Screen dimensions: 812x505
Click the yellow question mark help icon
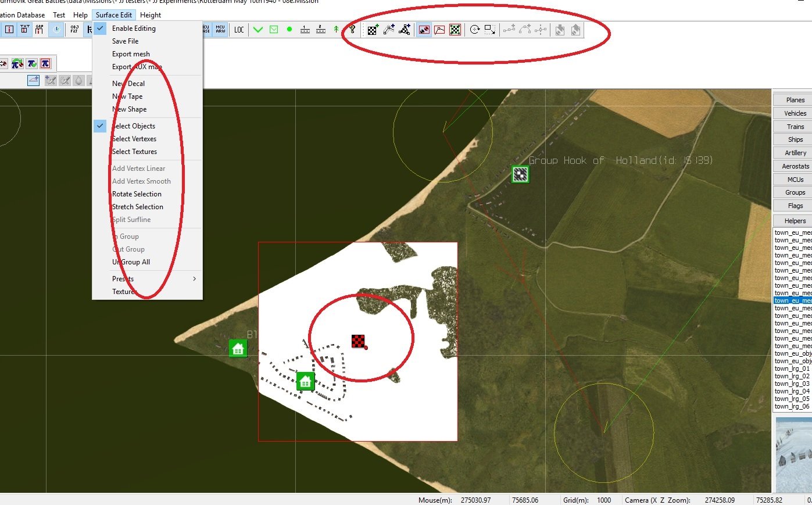(x=352, y=30)
